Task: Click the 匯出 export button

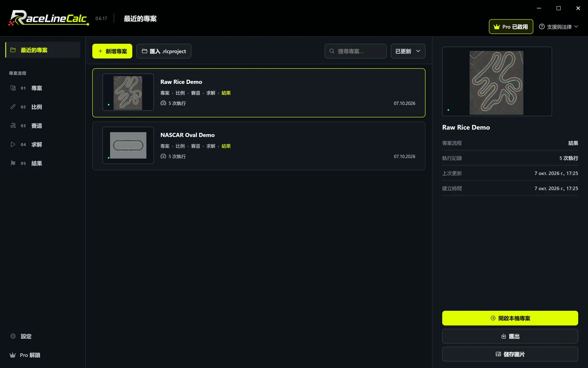Action: [510, 336]
